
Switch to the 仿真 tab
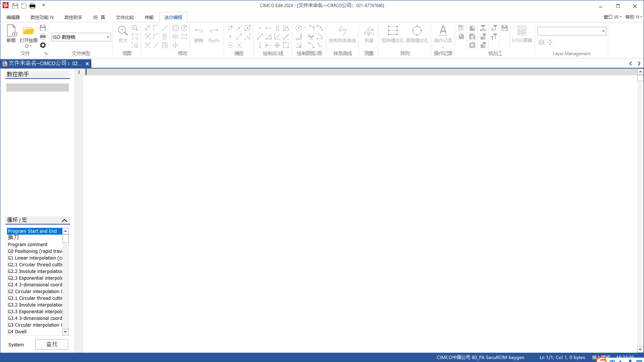point(99,17)
